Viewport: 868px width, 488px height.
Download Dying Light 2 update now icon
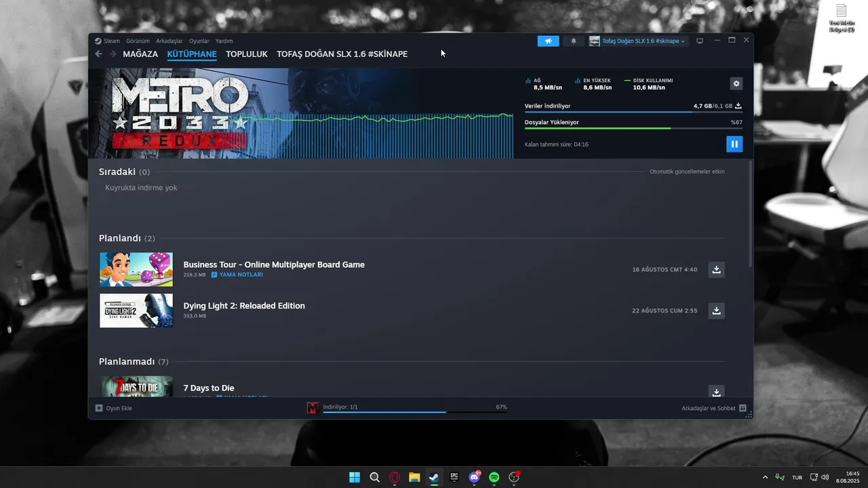(x=716, y=310)
